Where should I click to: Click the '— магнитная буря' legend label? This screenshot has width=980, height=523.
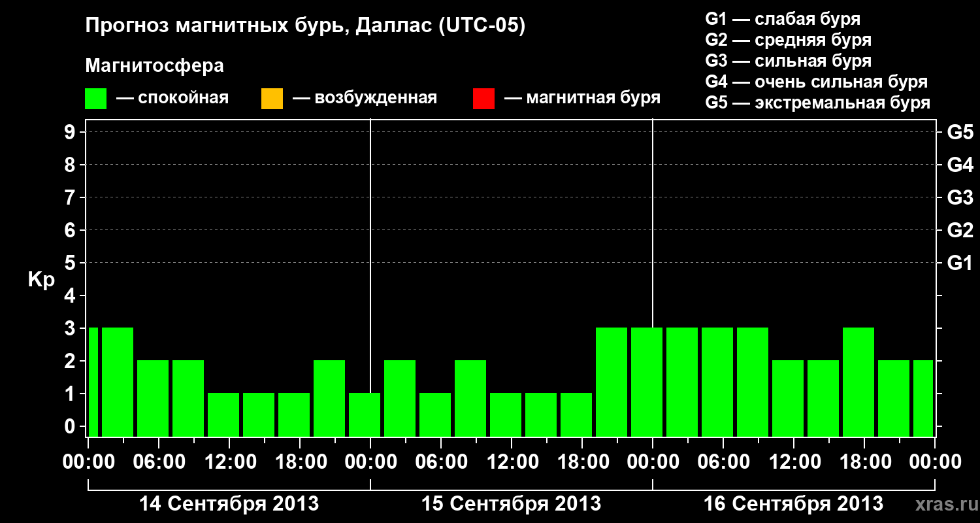point(582,98)
